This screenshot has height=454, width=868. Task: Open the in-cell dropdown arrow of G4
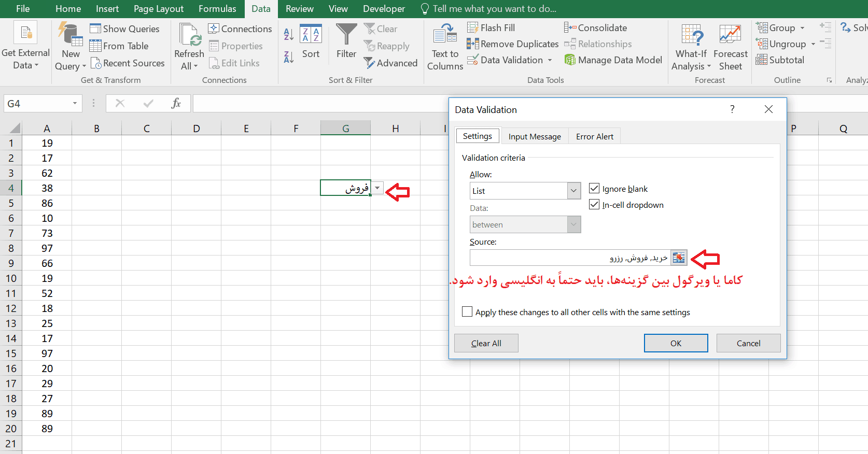click(x=377, y=188)
